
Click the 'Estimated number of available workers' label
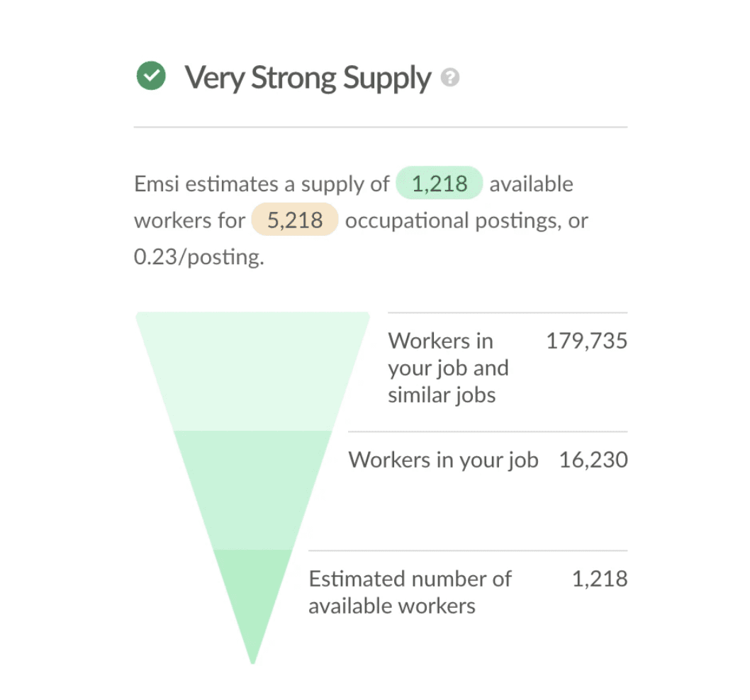[410, 592]
